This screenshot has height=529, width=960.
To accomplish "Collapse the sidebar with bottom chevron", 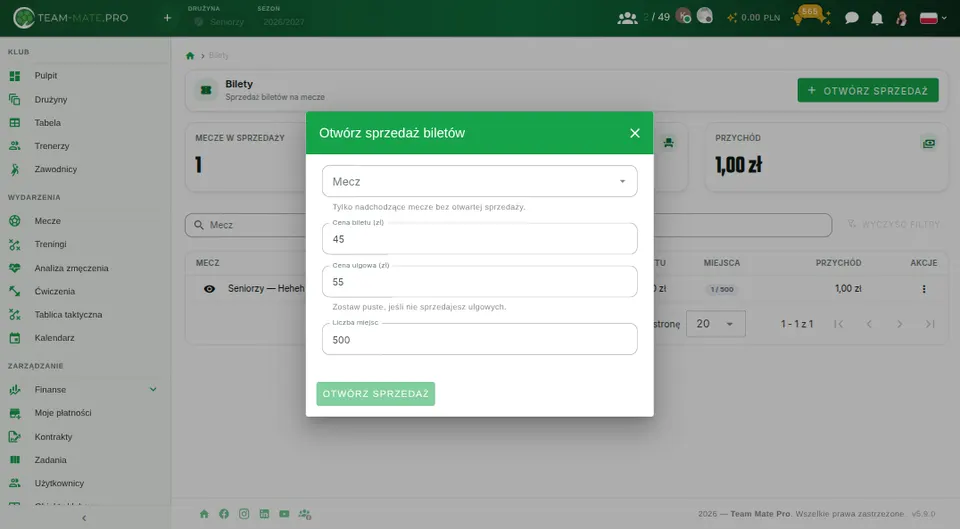I will [84, 518].
